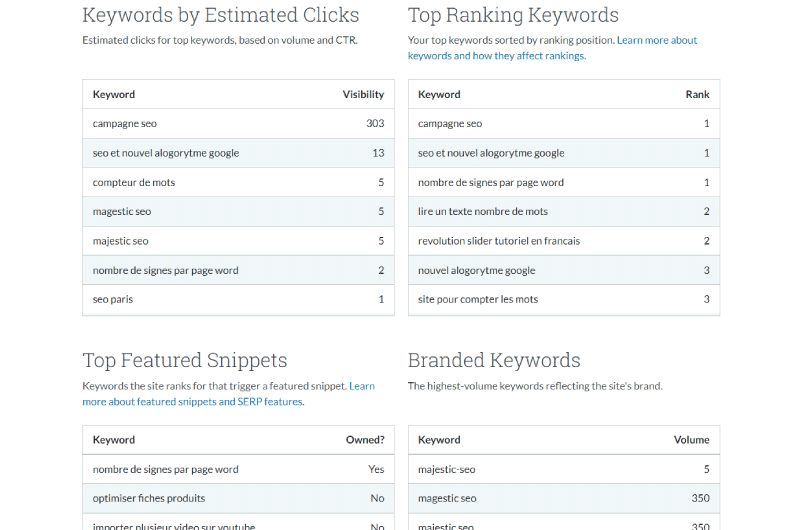Select the 'campagne seo' row in Estimated Clicks
The height and width of the screenshot is (530, 800).
click(x=238, y=123)
